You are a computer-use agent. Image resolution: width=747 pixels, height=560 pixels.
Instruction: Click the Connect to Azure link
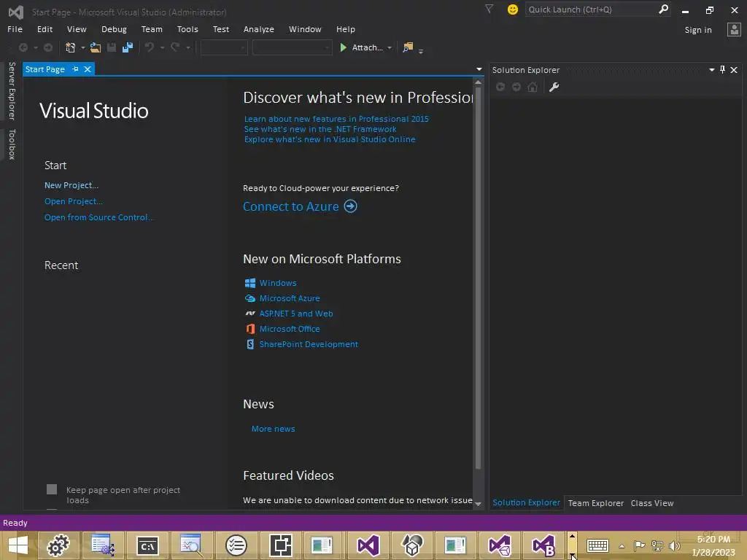[290, 206]
